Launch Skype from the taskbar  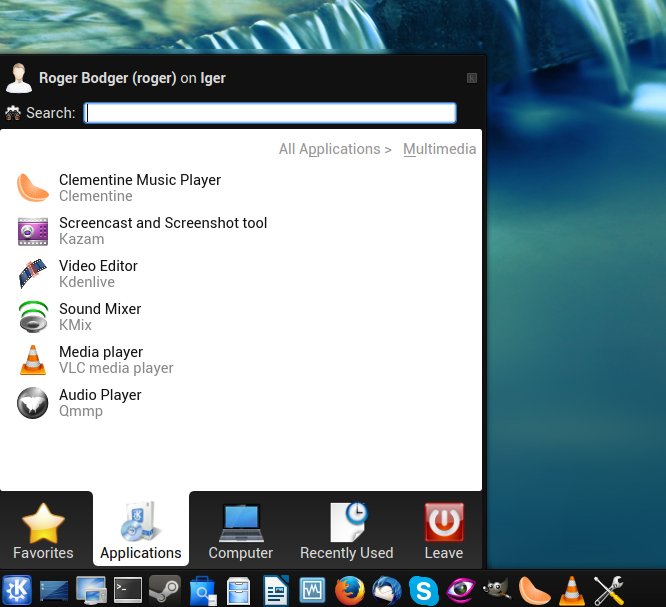point(423,590)
